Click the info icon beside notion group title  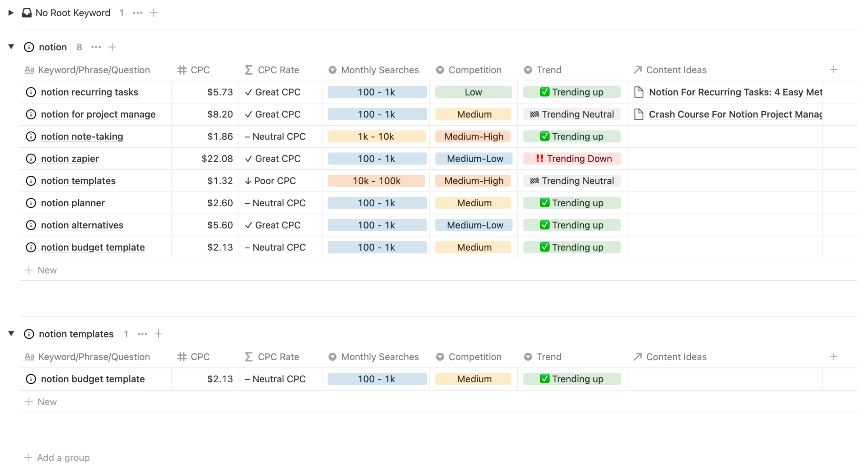pyautogui.click(x=29, y=47)
